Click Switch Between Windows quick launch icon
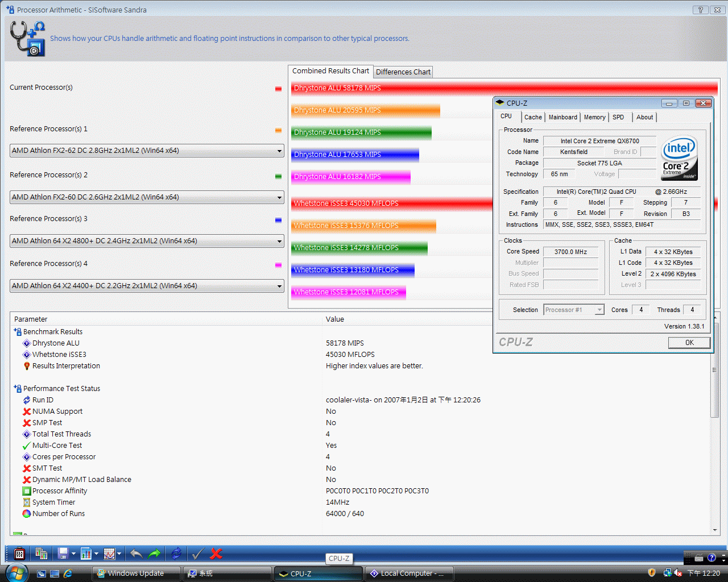 point(42,573)
